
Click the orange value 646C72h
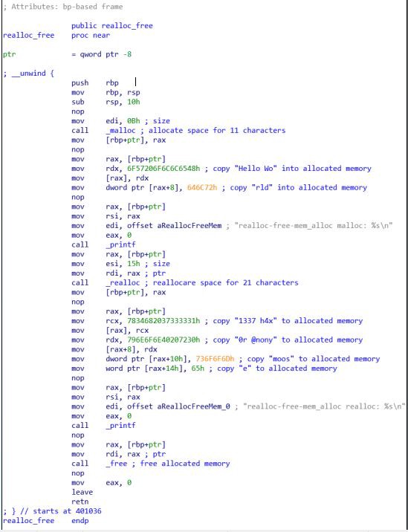[202, 188]
